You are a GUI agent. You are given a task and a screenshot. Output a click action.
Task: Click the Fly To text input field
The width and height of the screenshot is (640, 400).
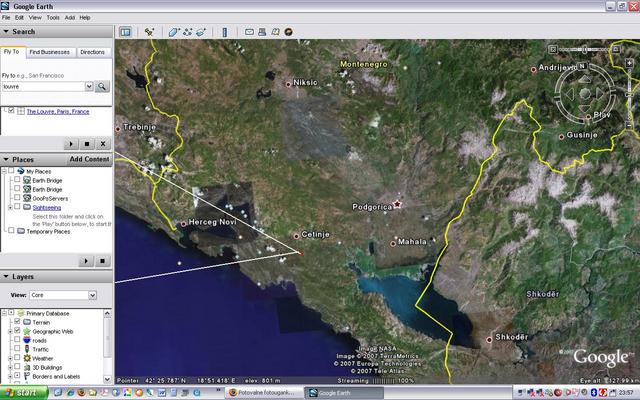pyautogui.click(x=44, y=87)
